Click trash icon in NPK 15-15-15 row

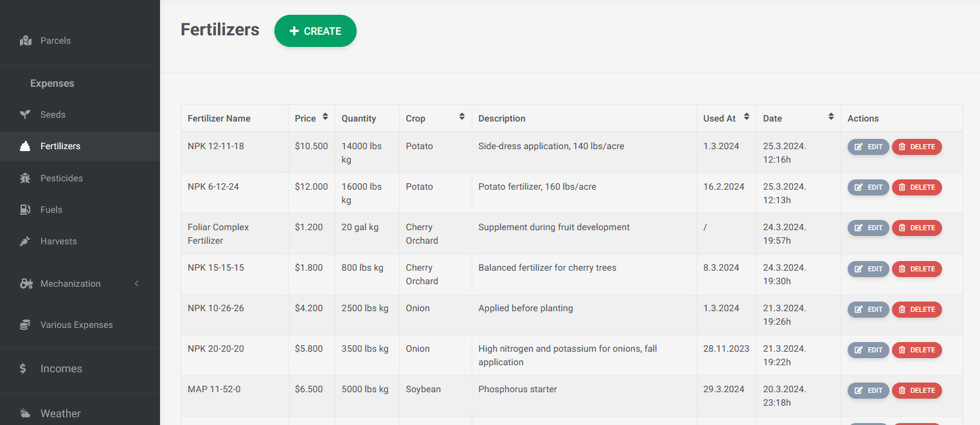point(902,269)
